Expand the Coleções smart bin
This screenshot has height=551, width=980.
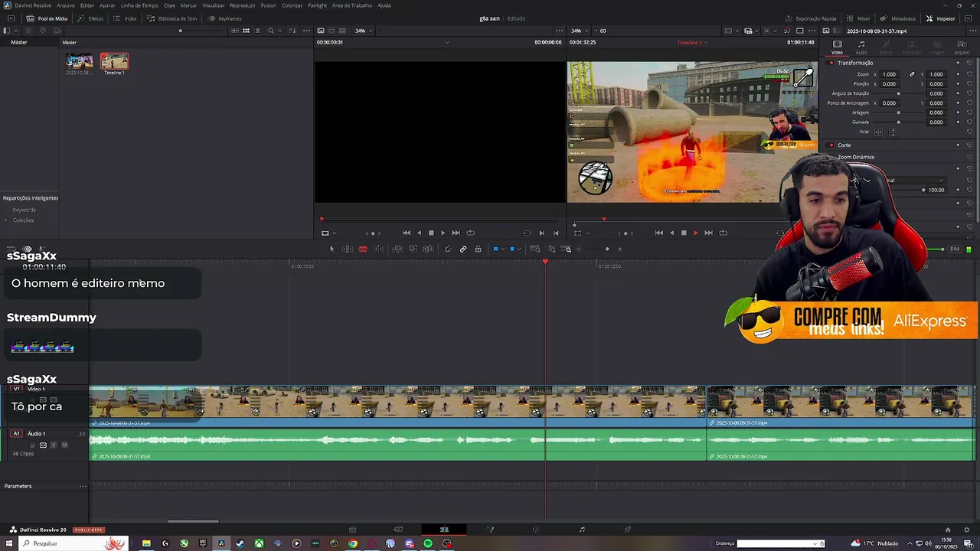click(x=6, y=220)
